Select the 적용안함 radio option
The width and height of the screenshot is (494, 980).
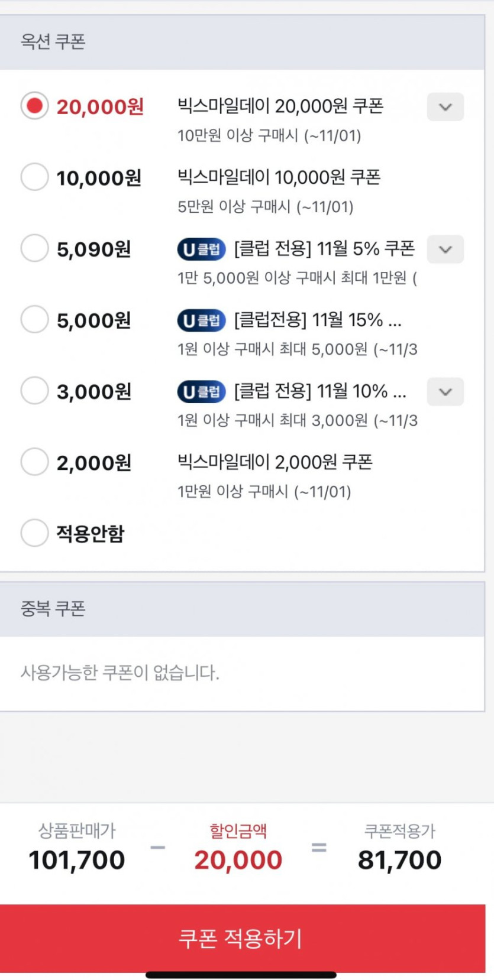pos(34,533)
